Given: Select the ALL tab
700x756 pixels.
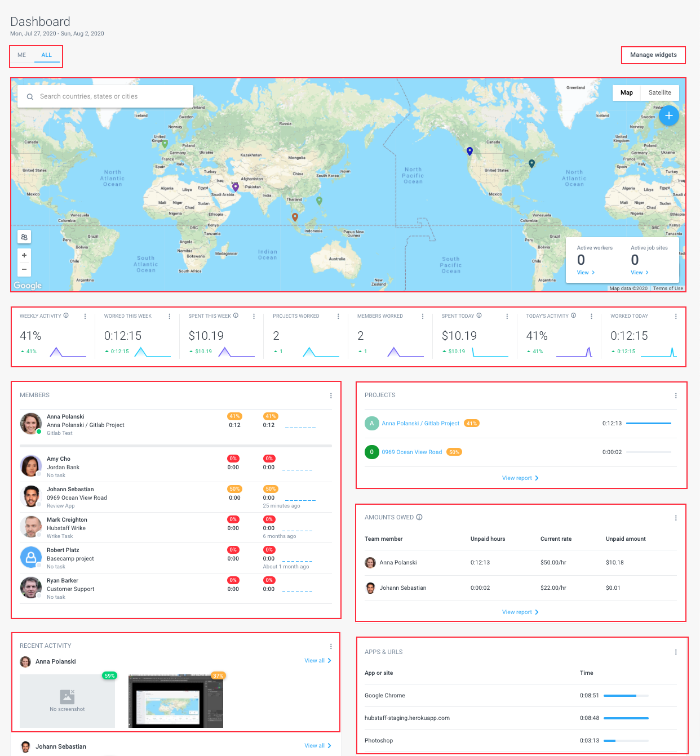Looking at the screenshot, I should [x=46, y=55].
